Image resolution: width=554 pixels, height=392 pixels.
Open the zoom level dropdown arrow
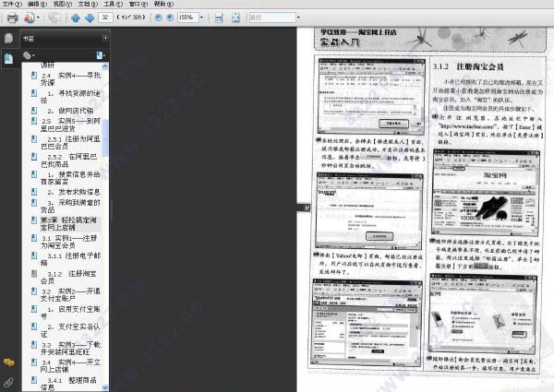tap(201, 18)
